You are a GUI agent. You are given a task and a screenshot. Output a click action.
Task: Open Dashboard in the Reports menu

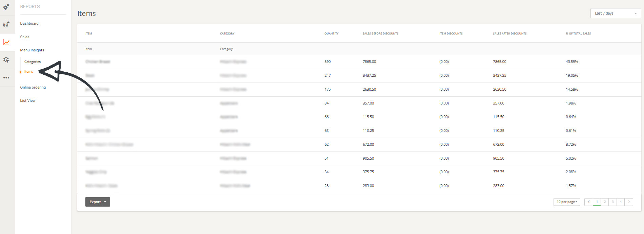[29, 23]
